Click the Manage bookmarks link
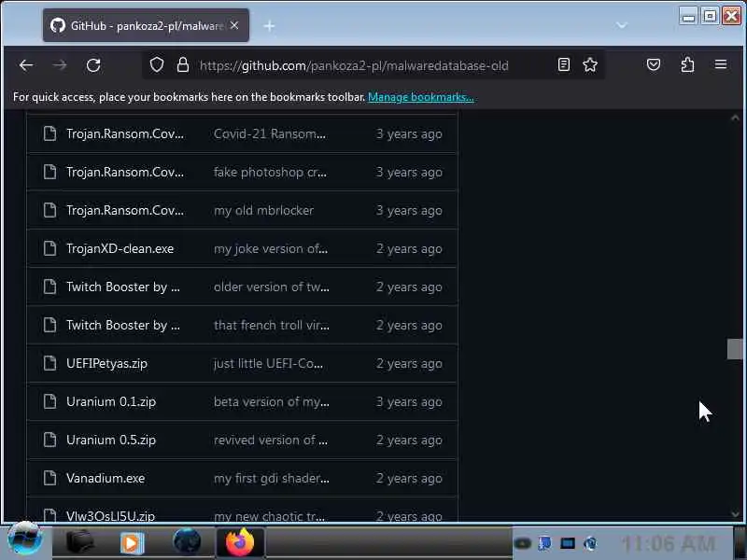The height and width of the screenshot is (560, 747). (421, 97)
